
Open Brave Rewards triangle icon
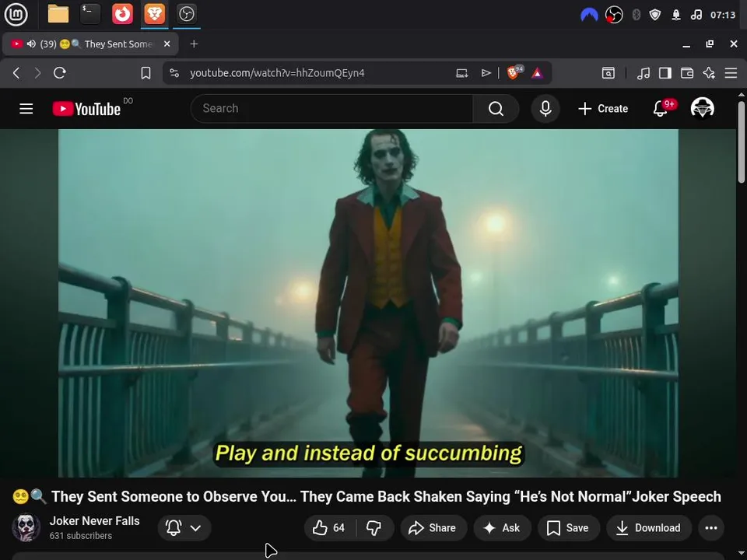pyautogui.click(x=537, y=73)
